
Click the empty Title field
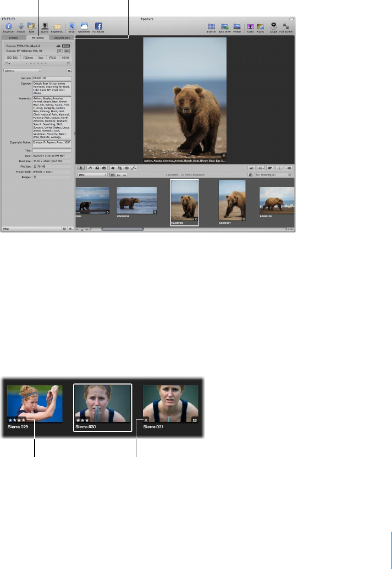click(52, 150)
